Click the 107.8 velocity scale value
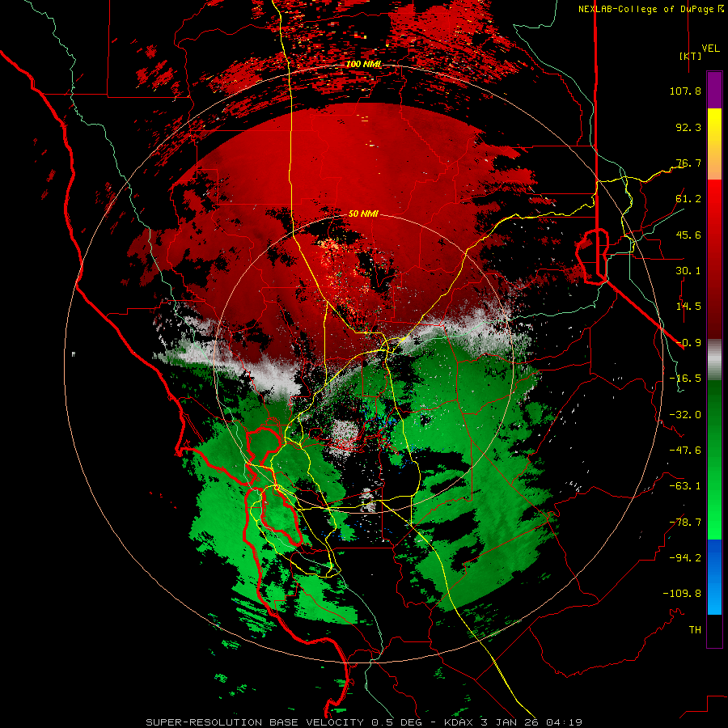 tap(685, 91)
